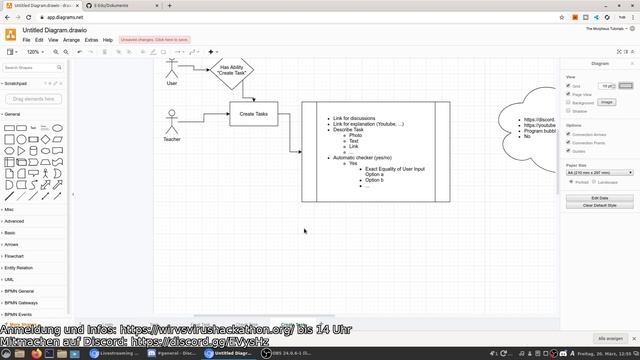The height and width of the screenshot is (360, 640).
Task: Click the zoom in magnifier icon
Action: pyautogui.click(x=56, y=52)
